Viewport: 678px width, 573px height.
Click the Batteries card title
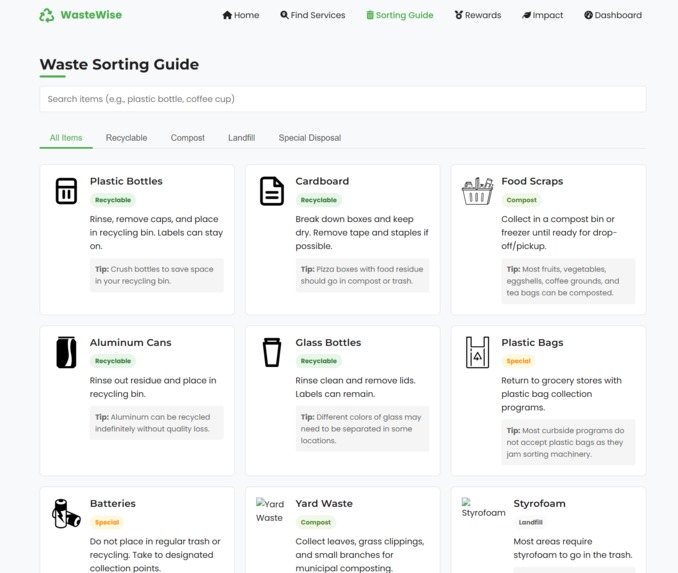[x=113, y=503]
